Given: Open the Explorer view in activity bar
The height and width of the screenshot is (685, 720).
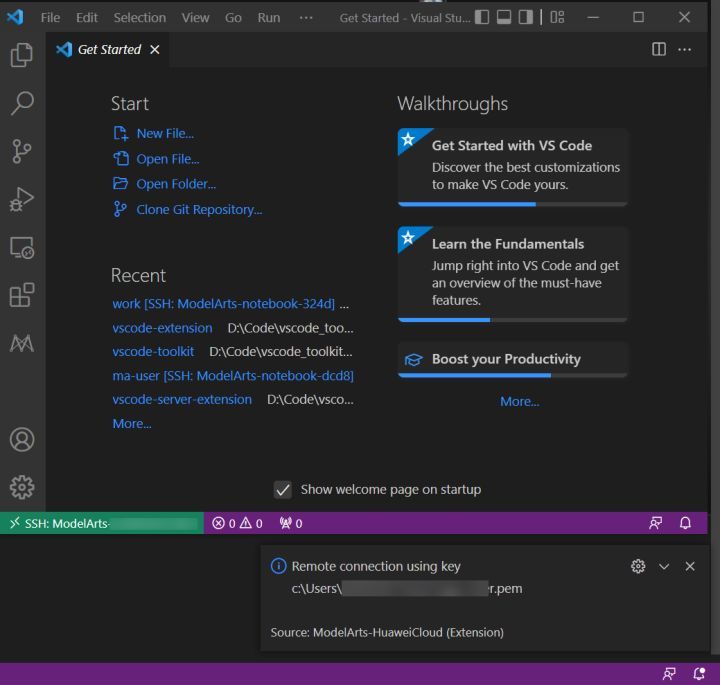Looking at the screenshot, I should coord(22,55).
